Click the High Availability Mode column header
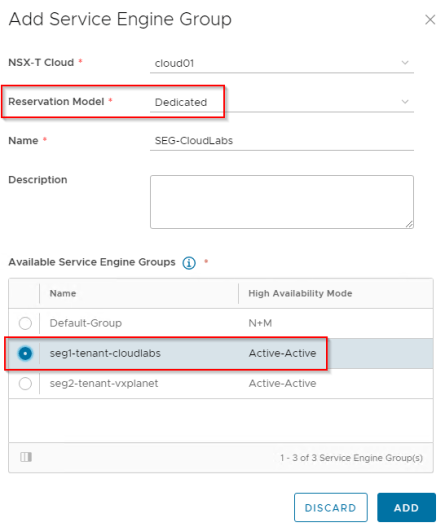 300,293
